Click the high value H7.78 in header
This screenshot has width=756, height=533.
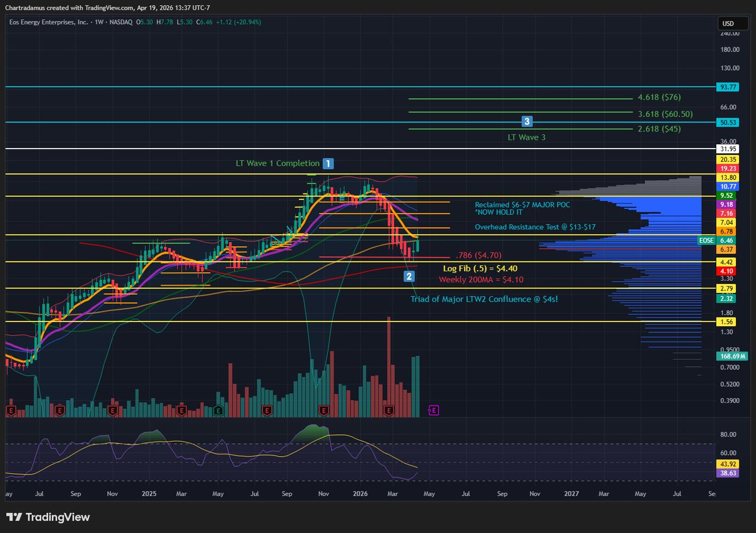pyautogui.click(x=165, y=22)
